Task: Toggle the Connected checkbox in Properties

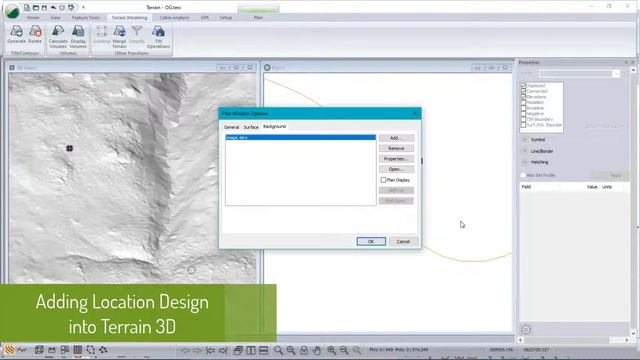Action: point(523,91)
